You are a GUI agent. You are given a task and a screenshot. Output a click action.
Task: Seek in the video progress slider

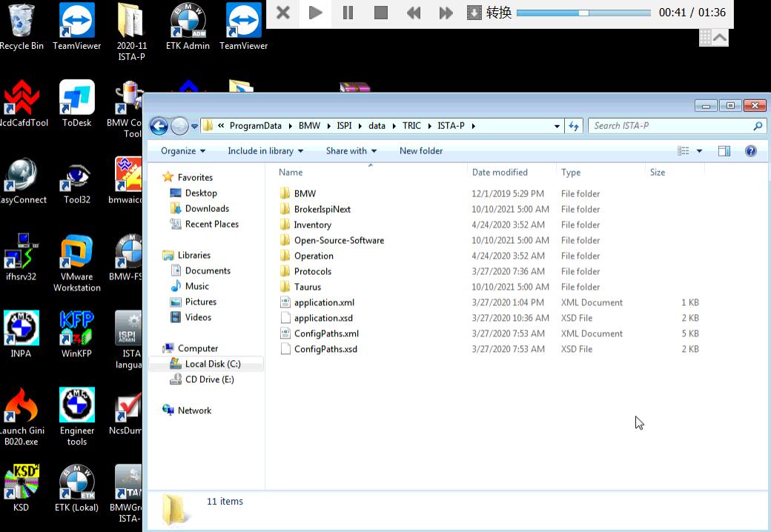[583, 13]
